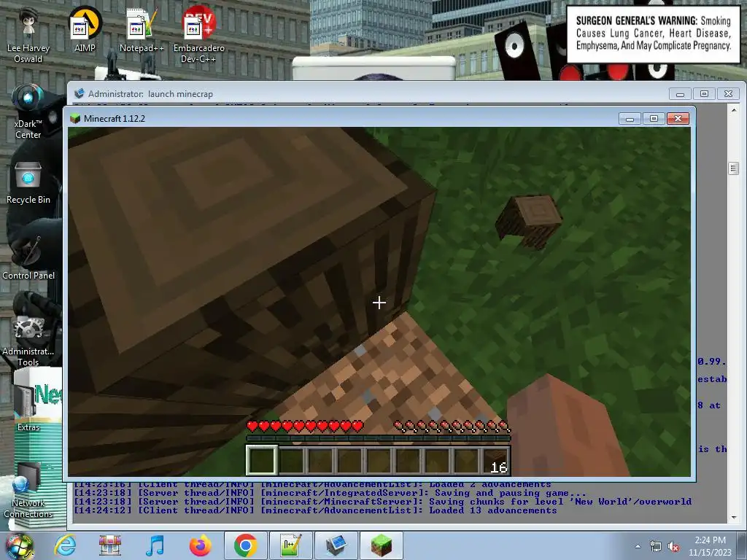Maximize the launch minecrap console window
This screenshot has height=560, width=747.
click(704, 94)
